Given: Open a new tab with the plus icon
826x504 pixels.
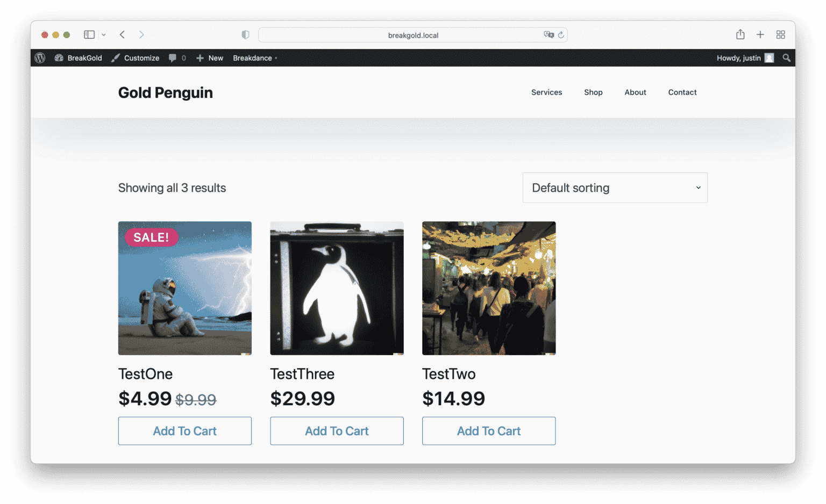Looking at the screenshot, I should (760, 34).
